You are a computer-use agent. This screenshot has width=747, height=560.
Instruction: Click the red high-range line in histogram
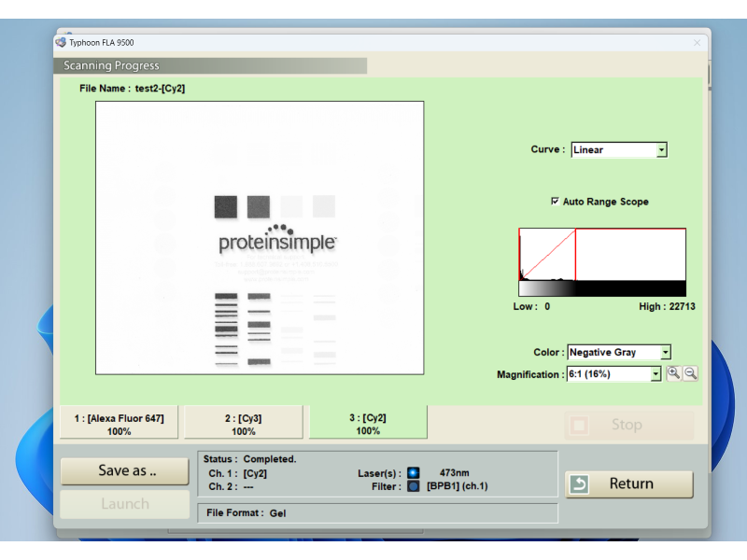tap(575, 254)
